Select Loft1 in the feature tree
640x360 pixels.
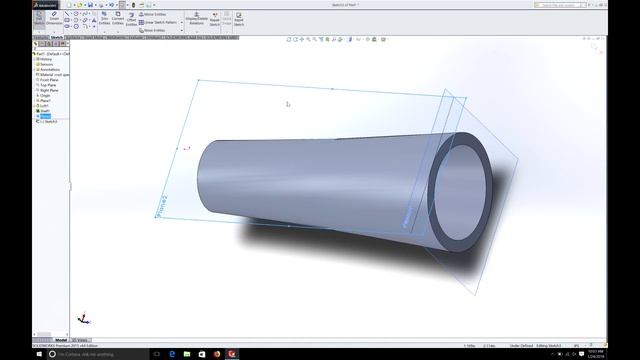click(43, 106)
